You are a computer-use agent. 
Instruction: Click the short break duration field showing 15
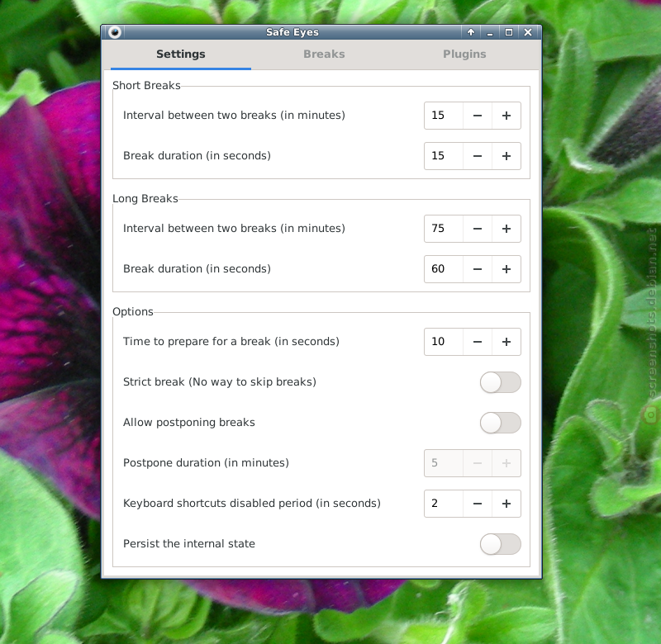coord(444,156)
